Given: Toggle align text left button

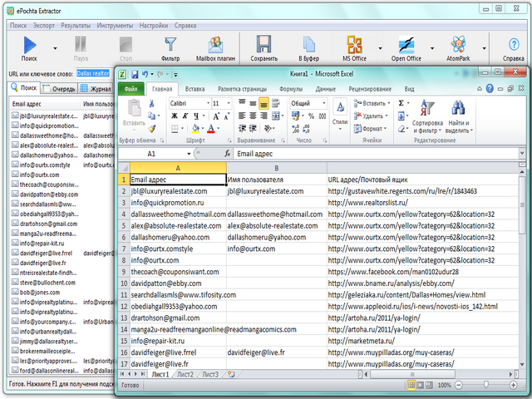Looking at the screenshot, I should (x=242, y=116).
